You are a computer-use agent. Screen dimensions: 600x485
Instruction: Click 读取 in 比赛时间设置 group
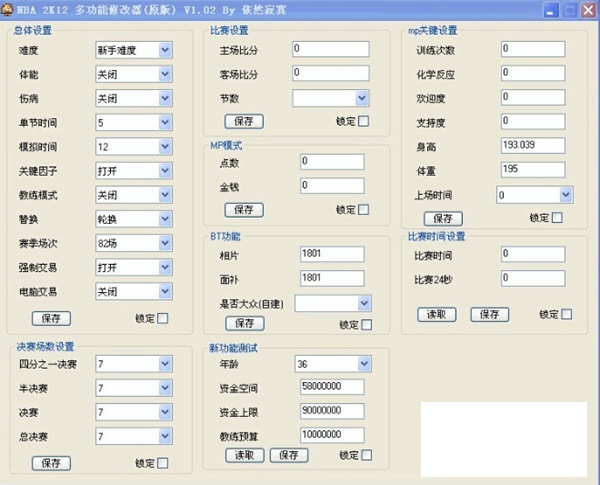tap(437, 314)
